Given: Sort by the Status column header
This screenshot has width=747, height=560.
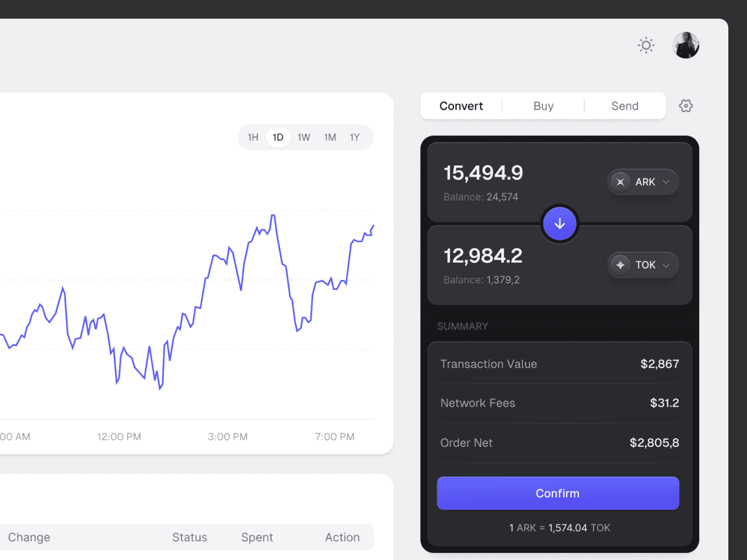Looking at the screenshot, I should tap(190, 537).
